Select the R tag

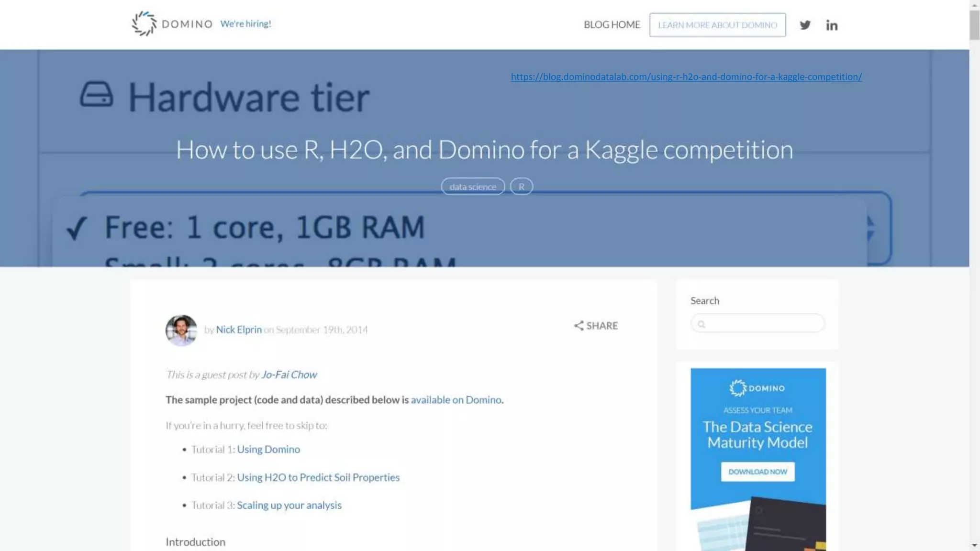[522, 187]
